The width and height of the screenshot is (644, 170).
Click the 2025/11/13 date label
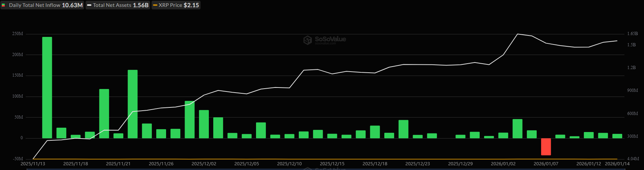pyautogui.click(x=33, y=164)
